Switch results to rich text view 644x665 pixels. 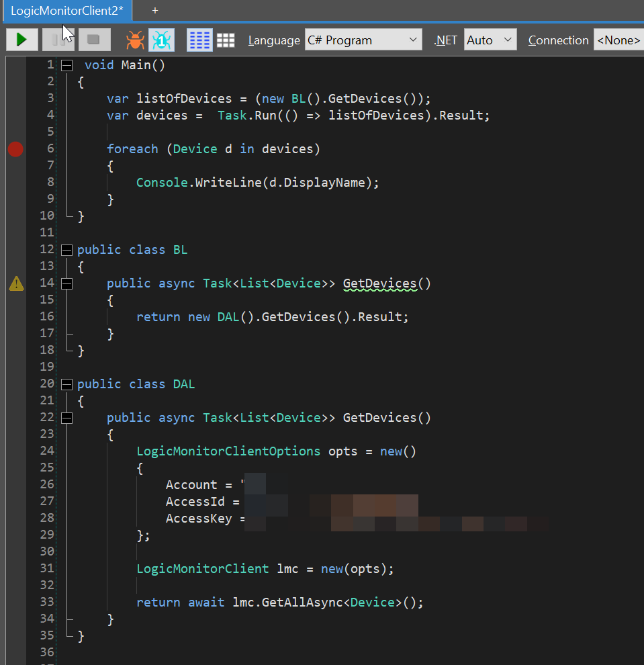point(199,40)
